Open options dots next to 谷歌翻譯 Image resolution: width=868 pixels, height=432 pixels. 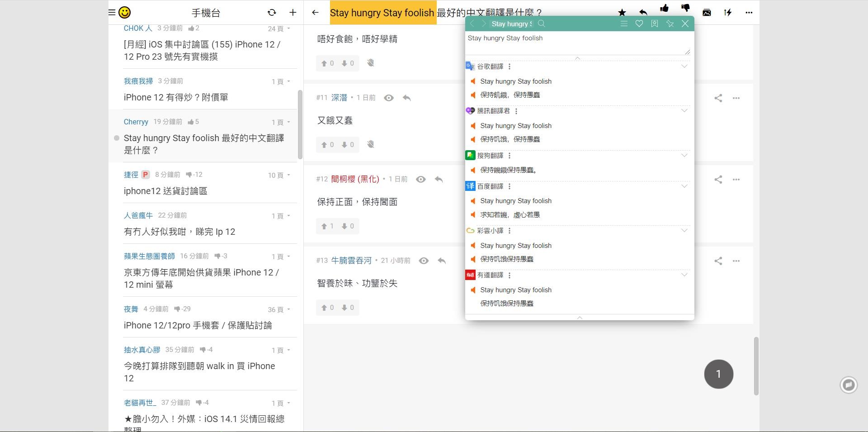509,66
